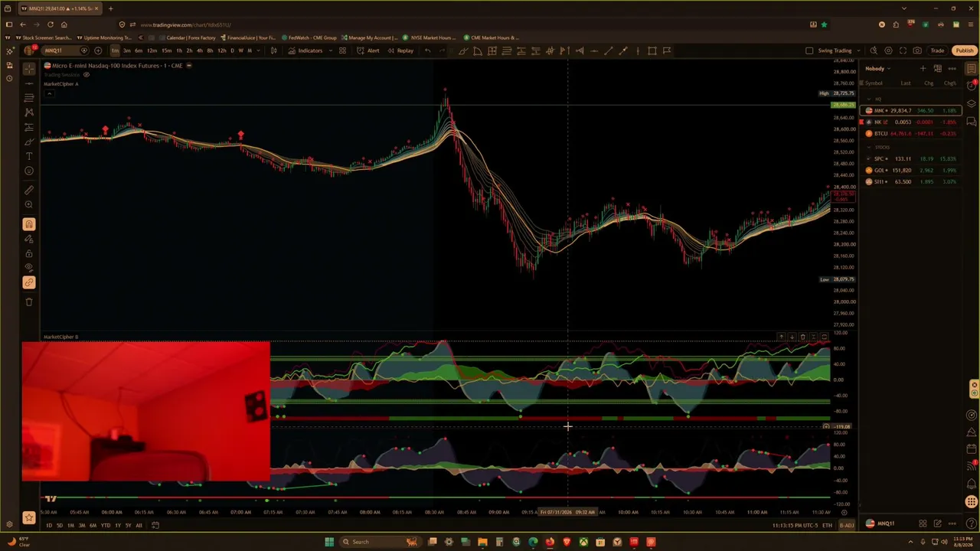Expand the Nobody watchlist dropdown
The height and width of the screenshot is (551, 980).
tap(878, 69)
